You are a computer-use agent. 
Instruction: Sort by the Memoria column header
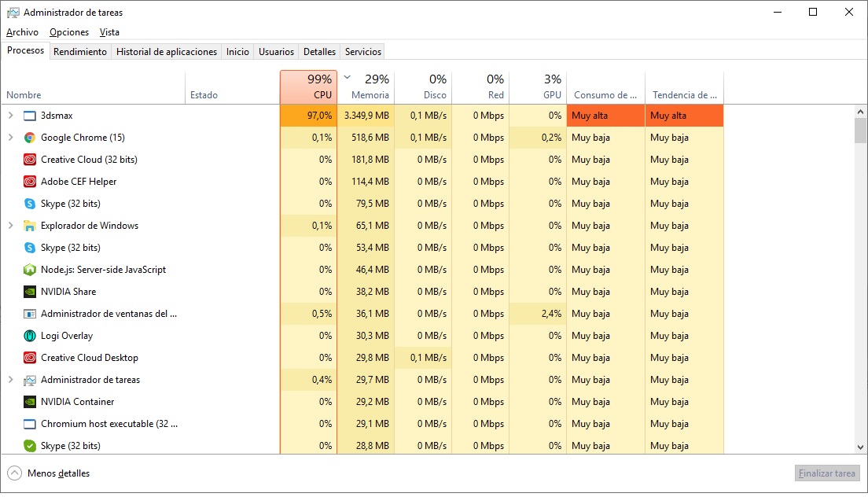click(366, 87)
